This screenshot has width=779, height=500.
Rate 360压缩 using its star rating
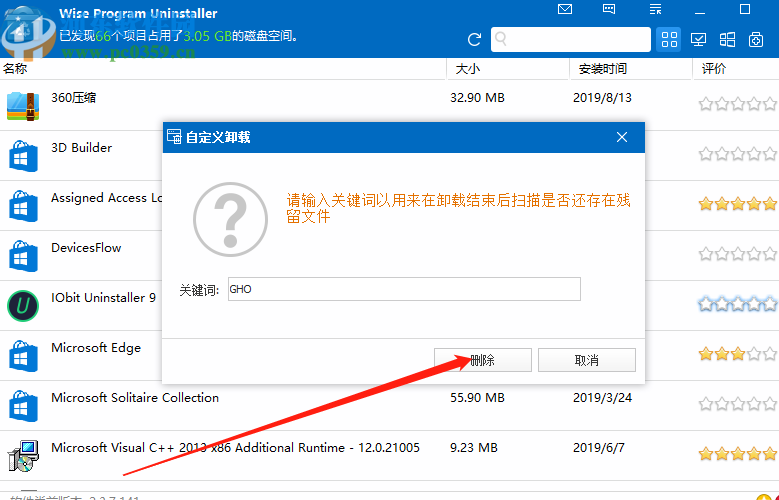click(738, 104)
